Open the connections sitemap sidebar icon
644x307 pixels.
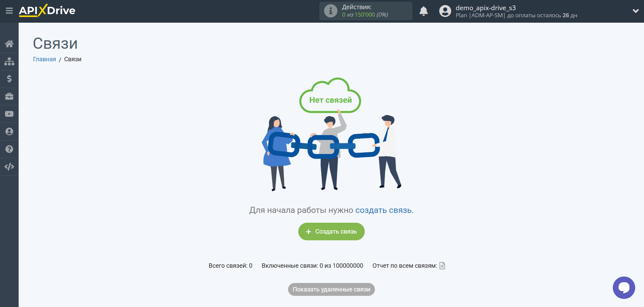[9, 61]
